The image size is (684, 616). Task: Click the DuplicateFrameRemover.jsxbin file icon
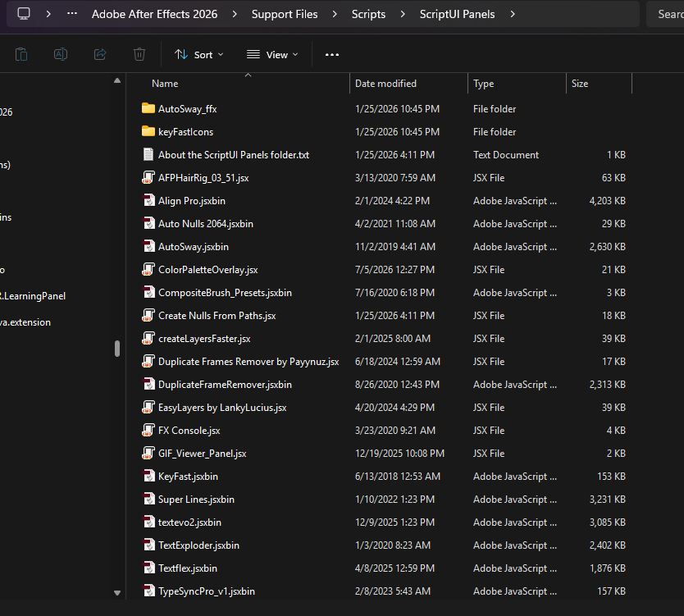coord(148,385)
